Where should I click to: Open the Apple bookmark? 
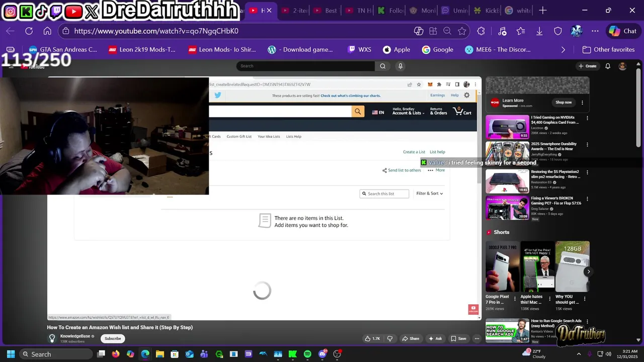pyautogui.click(x=396, y=50)
